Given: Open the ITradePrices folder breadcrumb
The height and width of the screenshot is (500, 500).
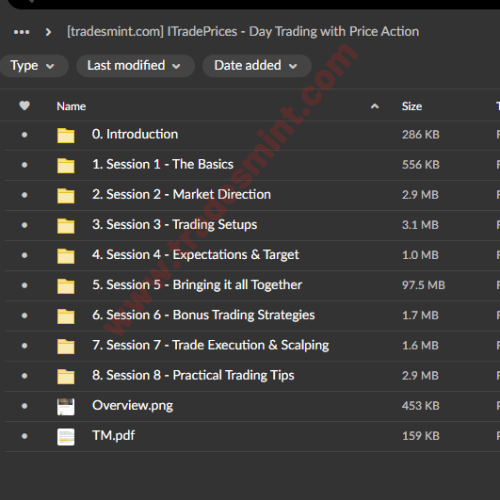Looking at the screenshot, I should 243,32.
